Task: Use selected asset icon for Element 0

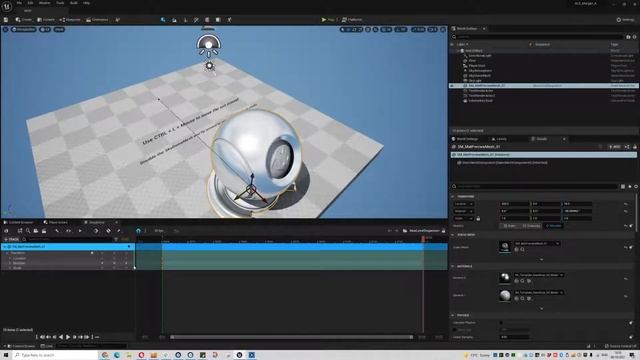Action: 516,281
